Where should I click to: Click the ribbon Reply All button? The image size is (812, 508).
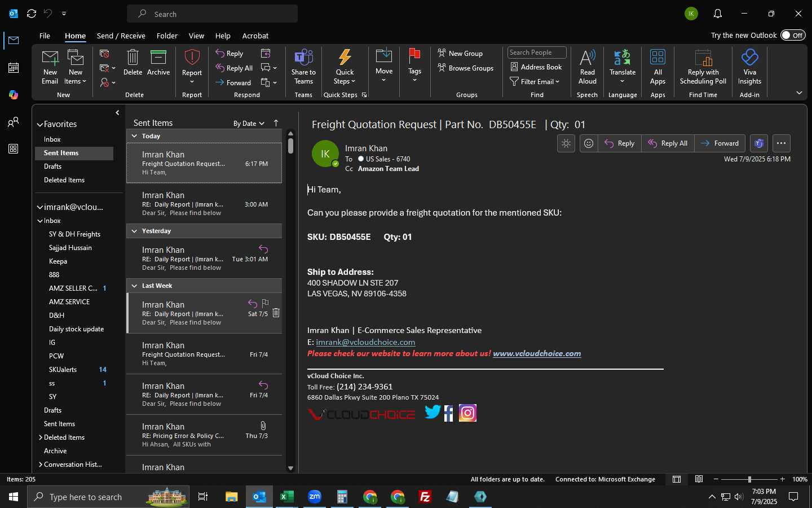coord(234,68)
